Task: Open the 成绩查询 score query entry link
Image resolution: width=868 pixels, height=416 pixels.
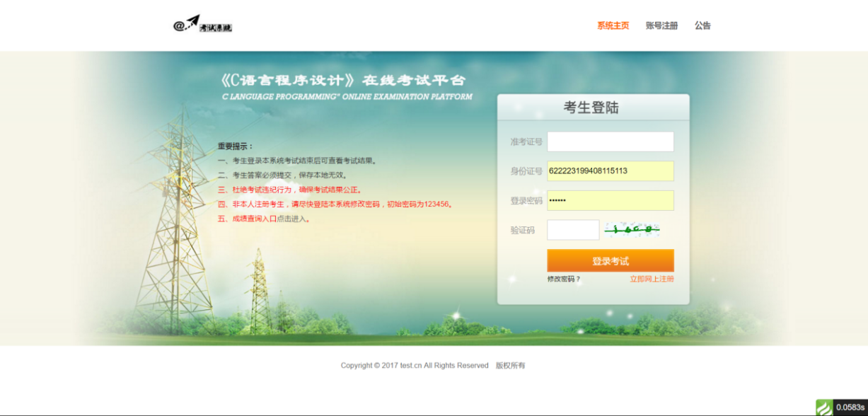Action: pos(251,216)
